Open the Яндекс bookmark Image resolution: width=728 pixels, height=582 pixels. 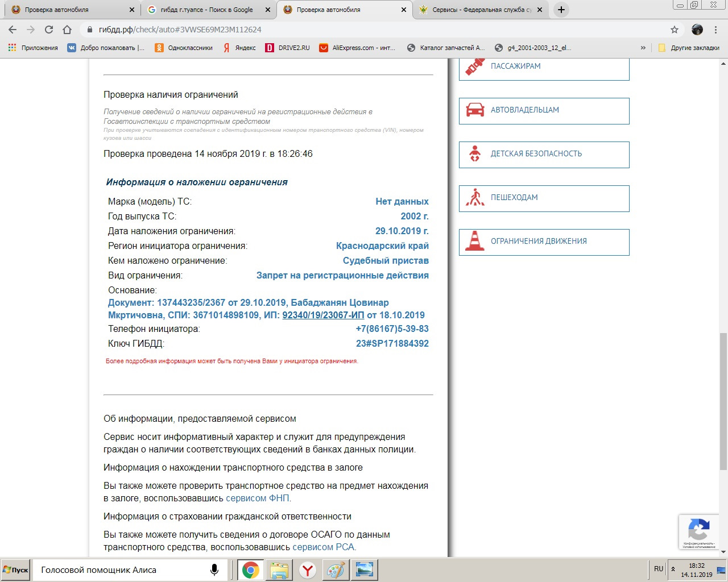[x=239, y=48]
